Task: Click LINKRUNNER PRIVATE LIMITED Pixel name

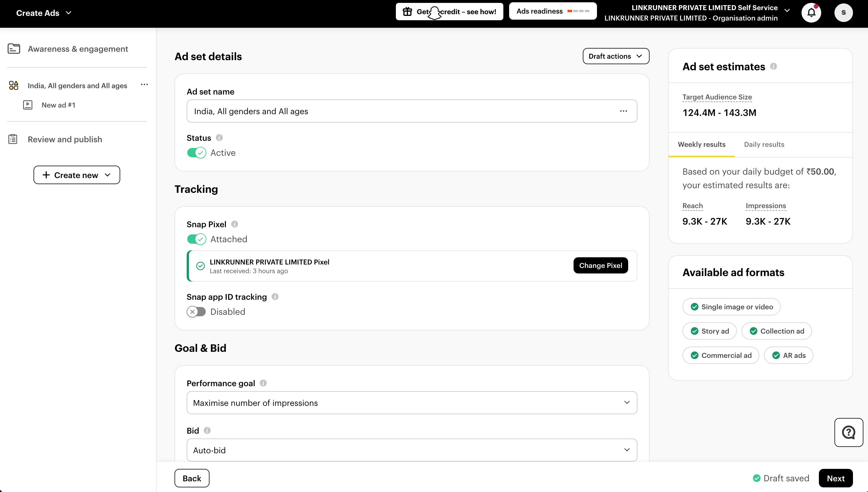Action: pyautogui.click(x=270, y=262)
